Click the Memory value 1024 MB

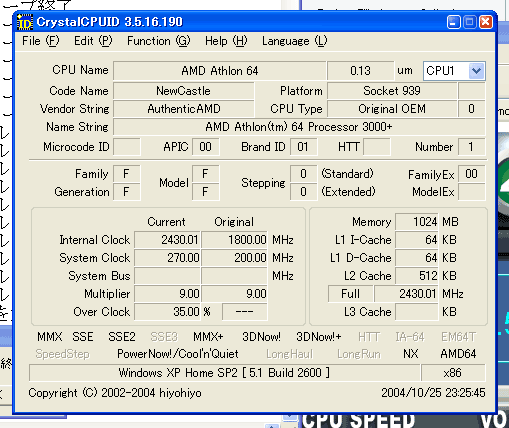click(417, 222)
